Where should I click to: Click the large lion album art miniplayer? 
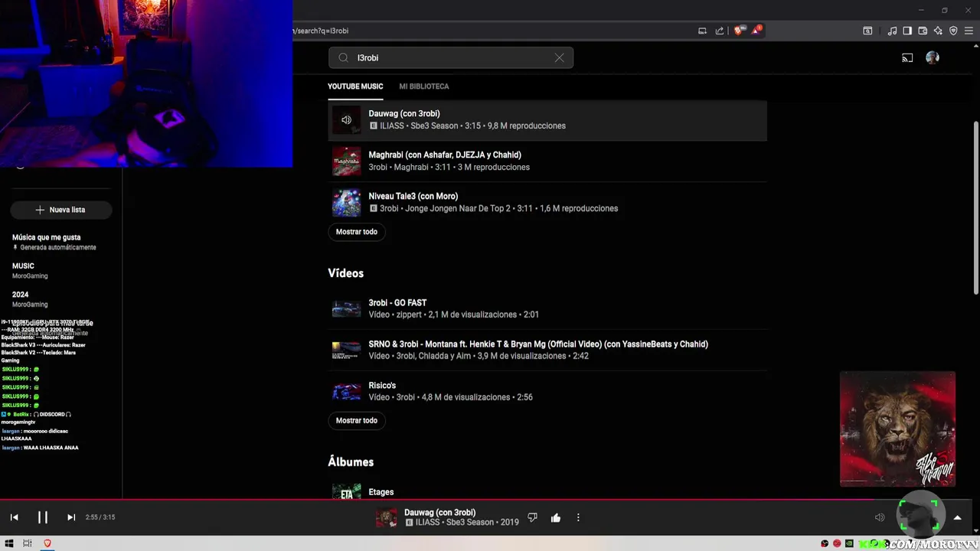pyautogui.click(x=897, y=429)
